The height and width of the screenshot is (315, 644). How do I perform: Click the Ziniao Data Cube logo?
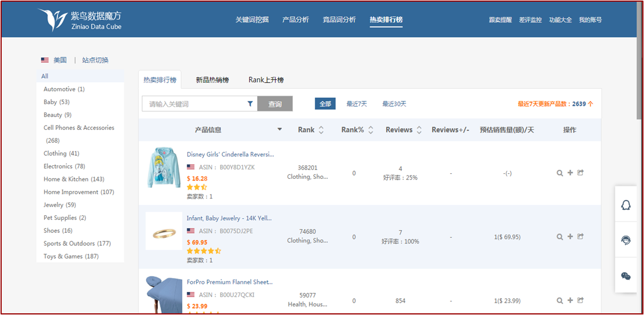point(80,20)
